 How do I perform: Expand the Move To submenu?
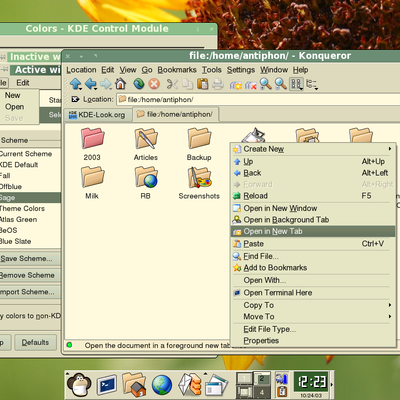(x=313, y=316)
